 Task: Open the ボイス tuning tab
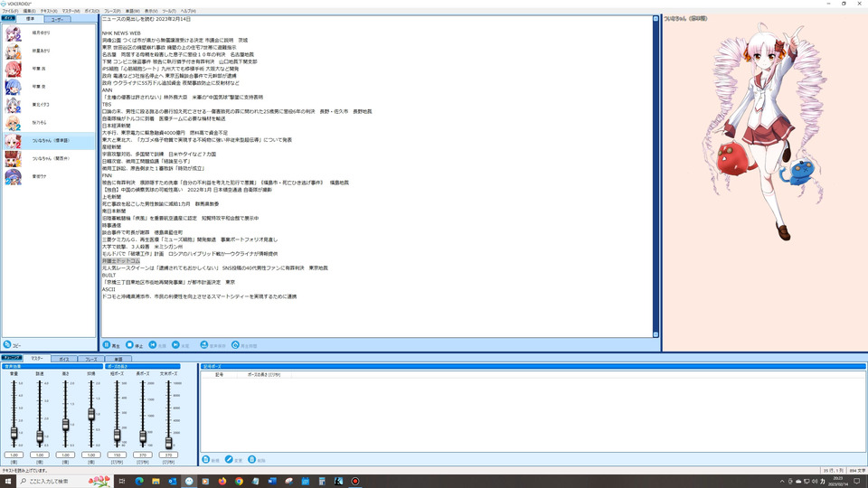point(64,359)
